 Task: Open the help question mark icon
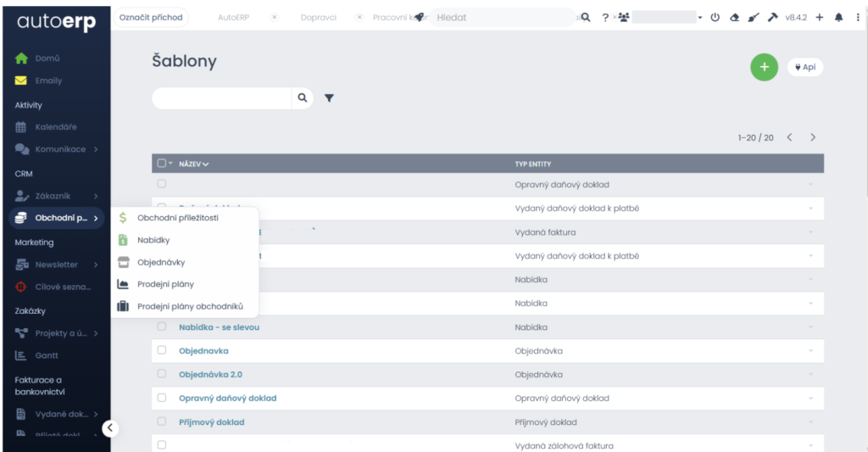point(605,18)
